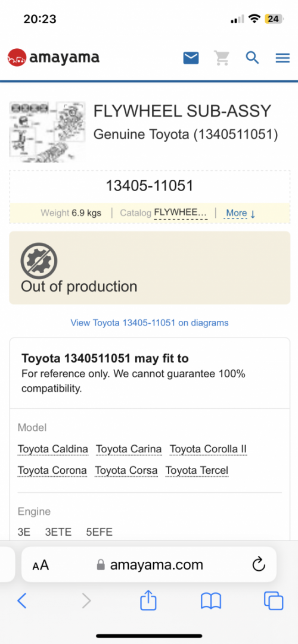The height and width of the screenshot is (644, 298).
Task: Open the AA reader text-size menu
Action: click(41, 565)
